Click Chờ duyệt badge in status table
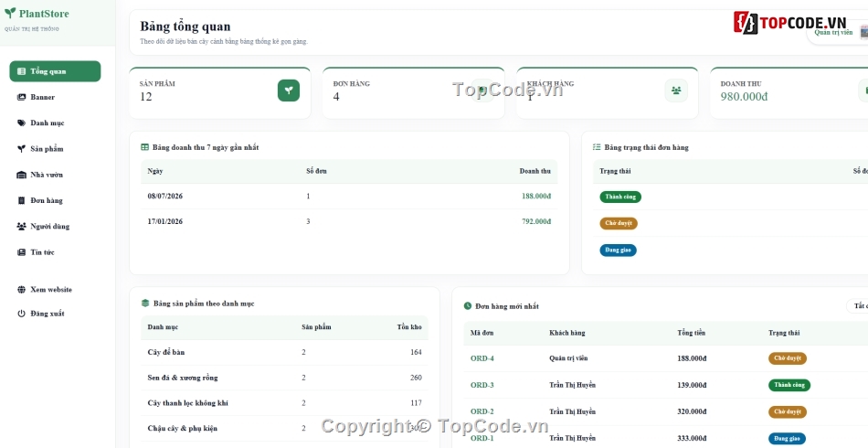The width and height of the screenshot is (868, 448). 619,223
